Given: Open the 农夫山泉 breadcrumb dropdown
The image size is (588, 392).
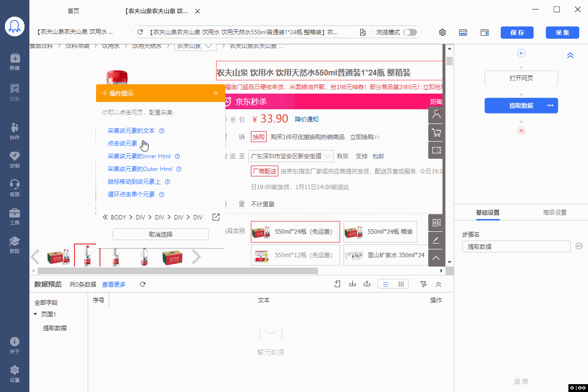Looking at the screenshot, I should [x=196, y=46].
